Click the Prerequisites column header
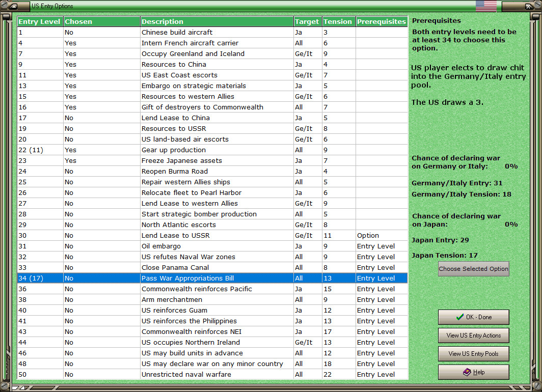Viewport: 542px width, 392px height. click(x=382, y=21)
